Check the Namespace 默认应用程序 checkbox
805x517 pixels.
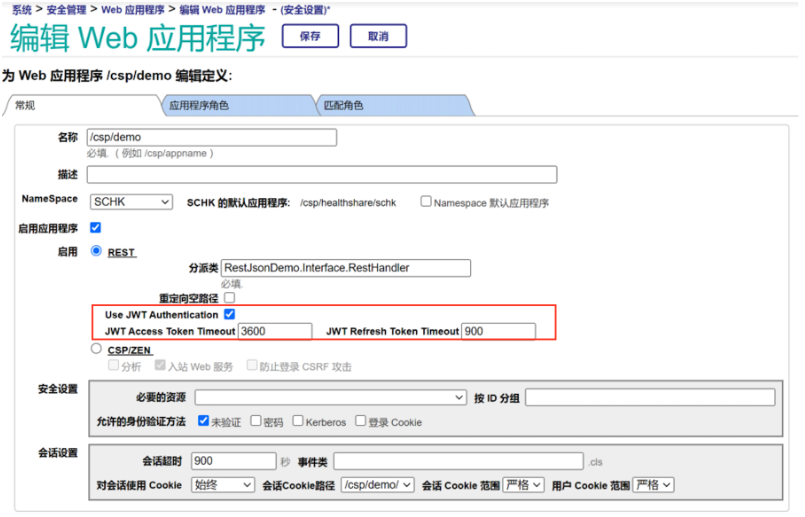coord(426,201)
